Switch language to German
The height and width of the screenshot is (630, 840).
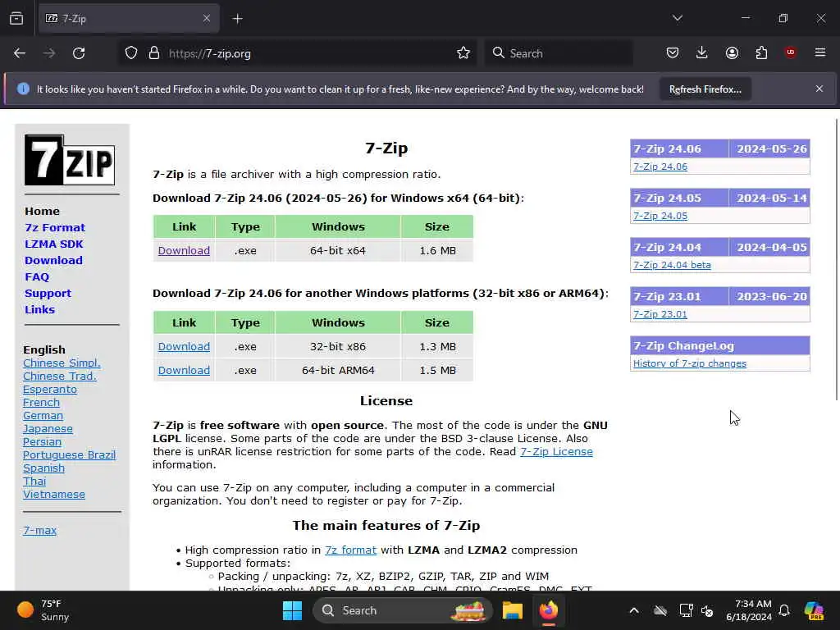(x=43, y=416)
